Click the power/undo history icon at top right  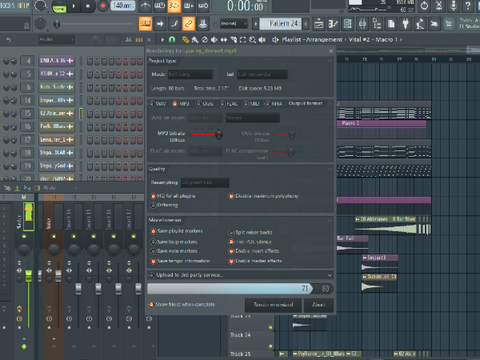tap(424, 5)
